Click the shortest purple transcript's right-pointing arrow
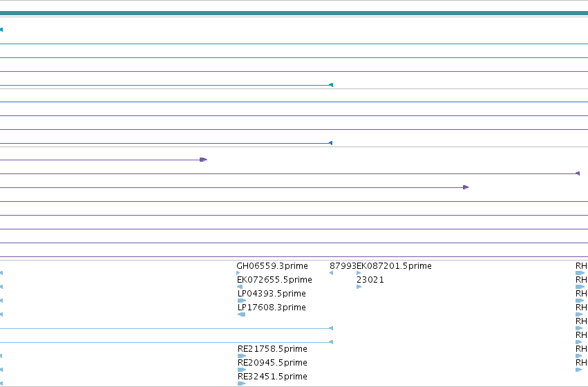 pyautogui.click(x=204, y=160)
